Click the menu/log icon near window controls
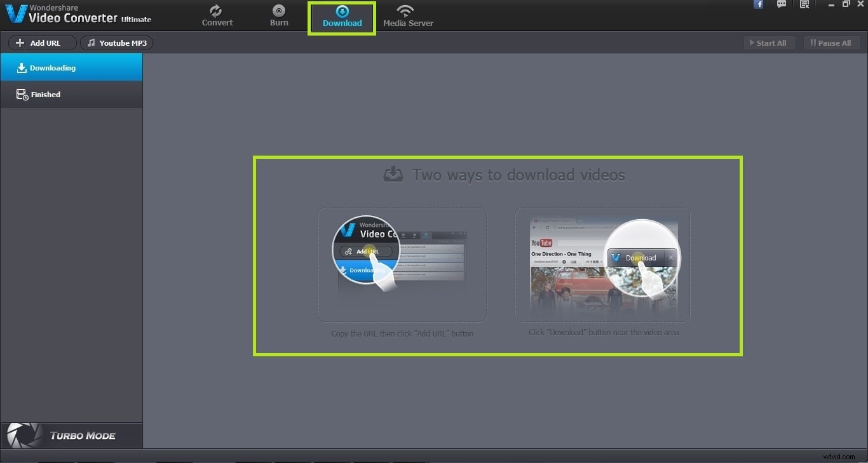The height and width of the screenshot is (463, 868). point(804,4)
